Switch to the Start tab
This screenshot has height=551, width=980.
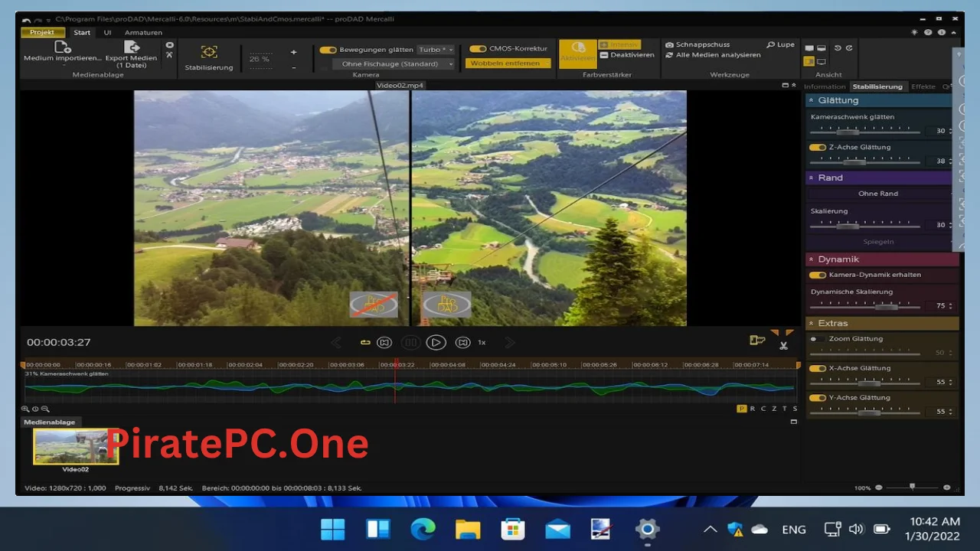(82, 32)
